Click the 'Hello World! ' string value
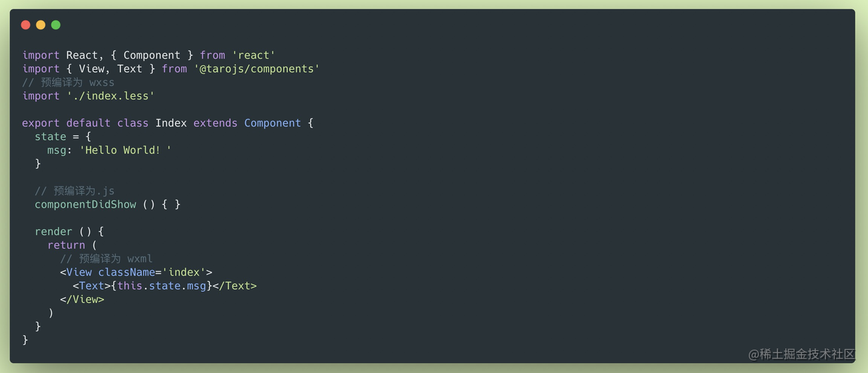This screenshot has height=373, width=868. 125,151
